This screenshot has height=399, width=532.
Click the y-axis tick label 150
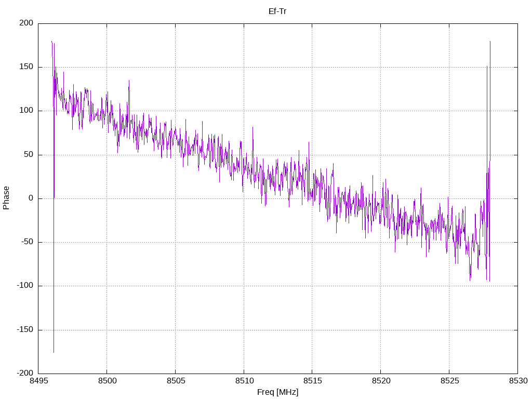point(27,67)
